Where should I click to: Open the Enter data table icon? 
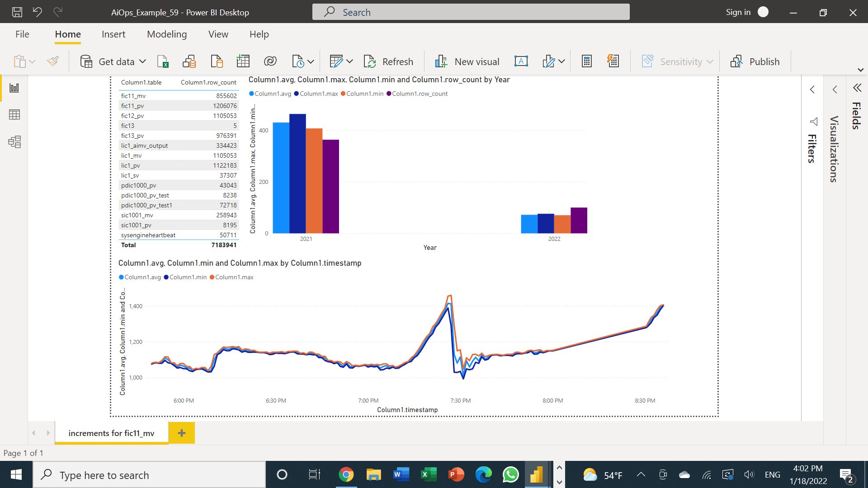(x=243, y=61)
